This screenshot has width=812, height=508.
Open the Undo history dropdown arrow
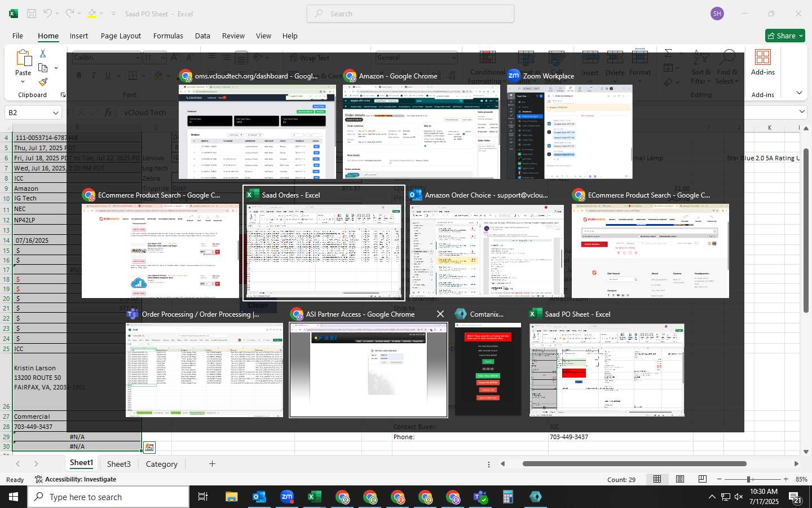(57, 14)
